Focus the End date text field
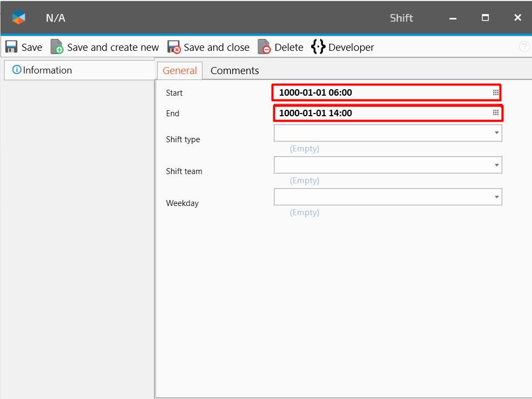This screenshot has height=399, width=532. (378, 113)
